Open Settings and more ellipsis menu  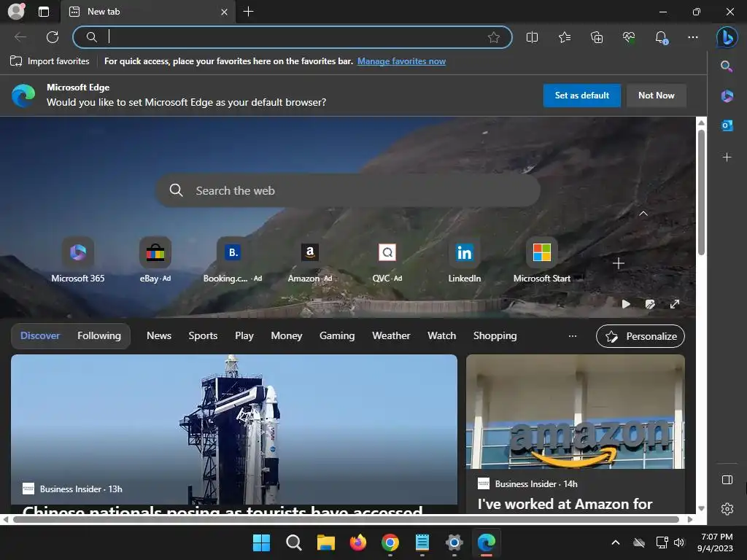coord(693,37)
